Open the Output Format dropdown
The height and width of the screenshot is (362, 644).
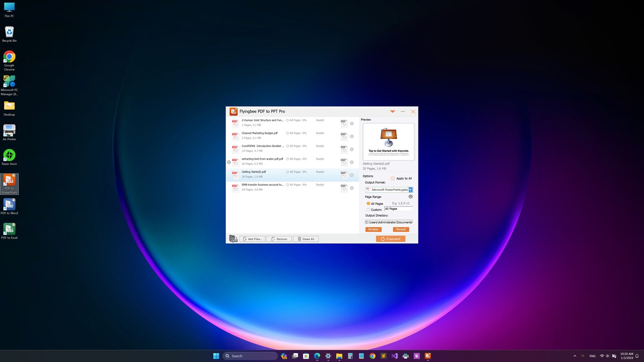click(x=410, y=190)
